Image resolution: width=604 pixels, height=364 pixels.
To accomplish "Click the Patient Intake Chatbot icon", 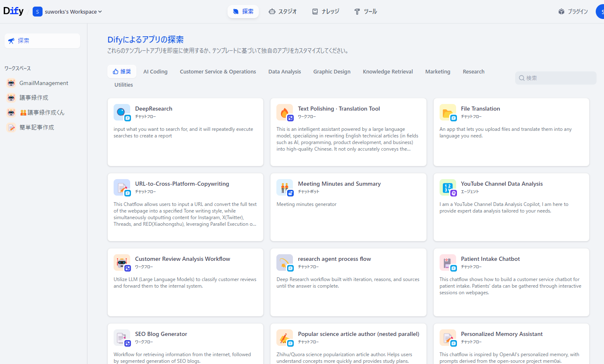I will click(448, 262).
